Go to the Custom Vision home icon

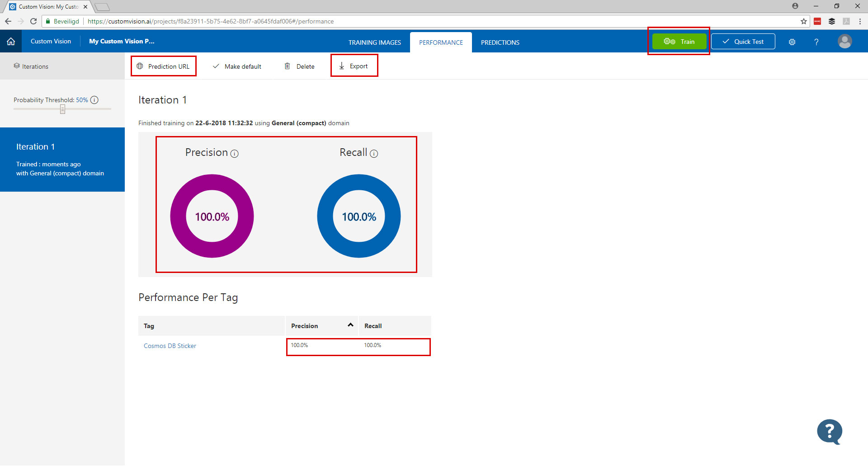[11, 42]
